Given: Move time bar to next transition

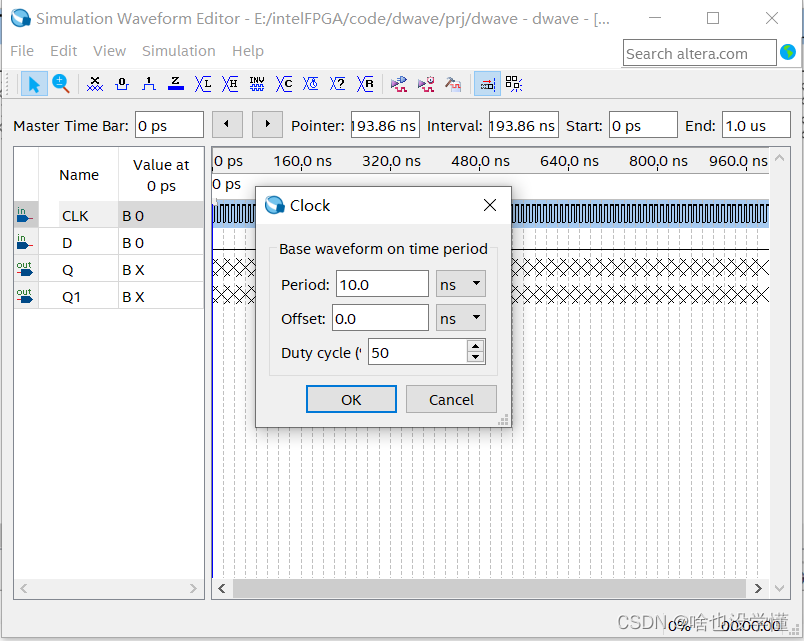Looking at the screenshot, I should (x=267, y=124).
